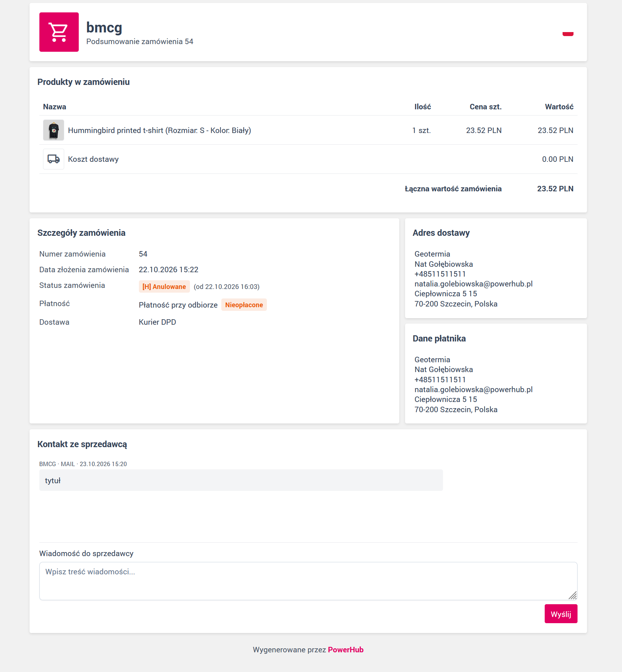Click the Kontakt ze sprzedawcą heading
Viewport: 622px width, 672px height.
(x=82, y=444)
